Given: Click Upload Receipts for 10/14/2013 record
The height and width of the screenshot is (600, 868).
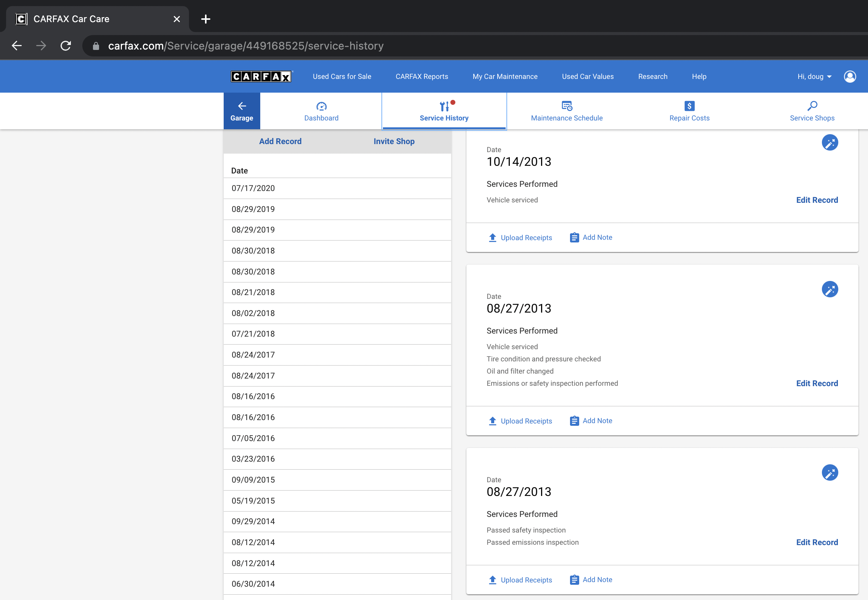Looking at the screenshot, I should 520,237.
